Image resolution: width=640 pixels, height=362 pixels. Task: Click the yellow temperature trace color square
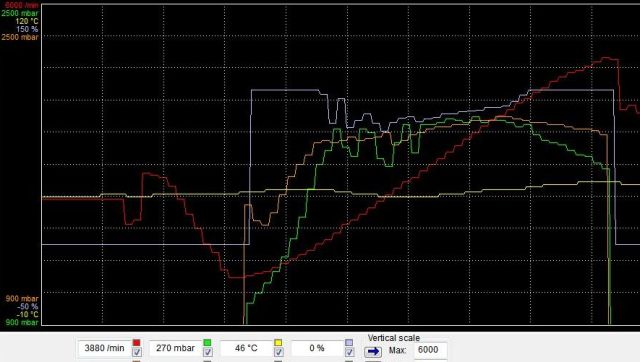pos(278,342)
